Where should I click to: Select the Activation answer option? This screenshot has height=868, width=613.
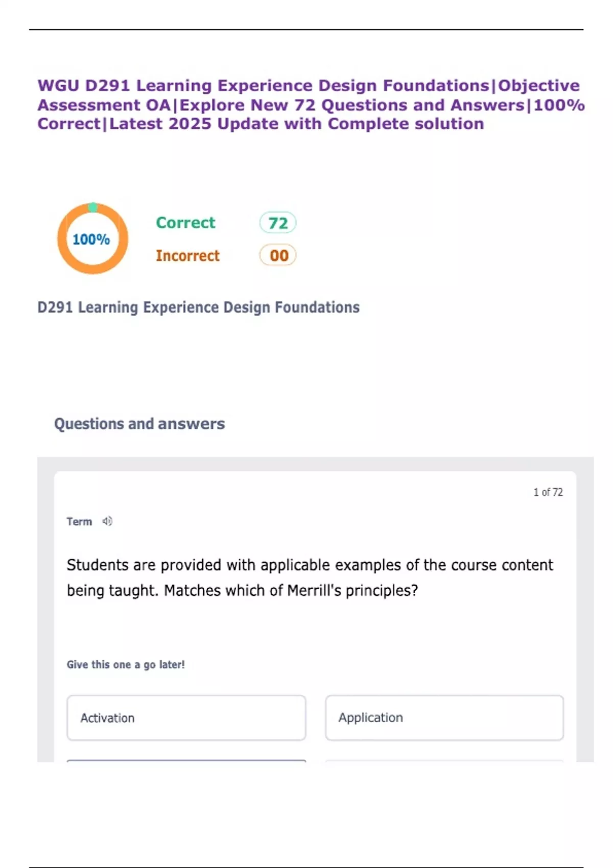coord(186,717)
